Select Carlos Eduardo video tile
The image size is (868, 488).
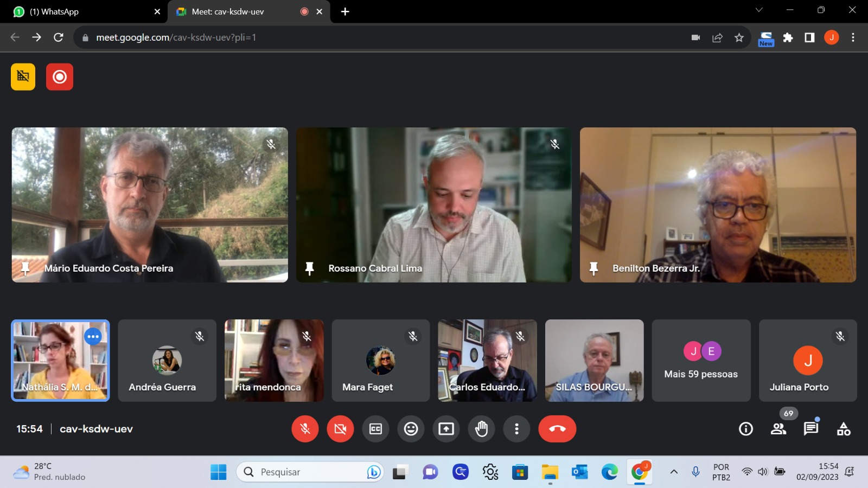coord(487,361)
